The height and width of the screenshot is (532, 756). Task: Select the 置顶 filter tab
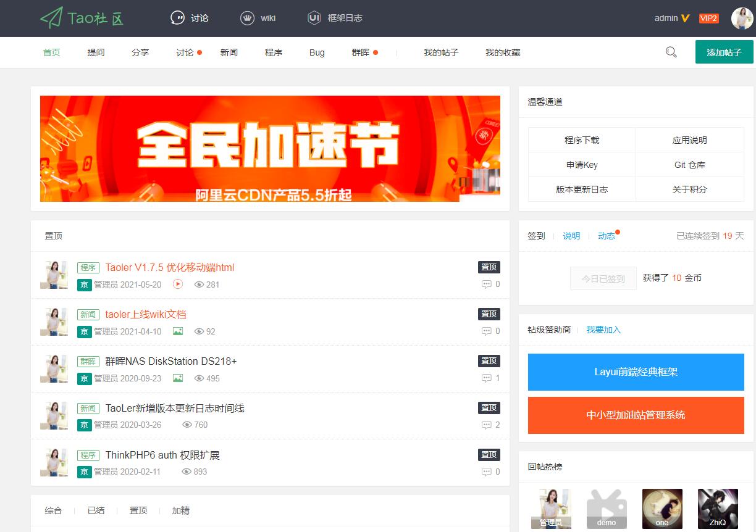(138, 510)
